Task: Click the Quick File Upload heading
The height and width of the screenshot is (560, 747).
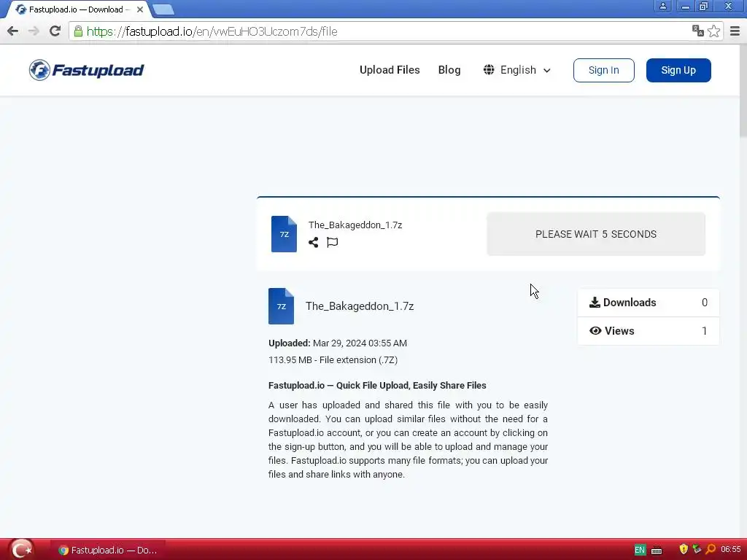Action: [x=377, y=385]
